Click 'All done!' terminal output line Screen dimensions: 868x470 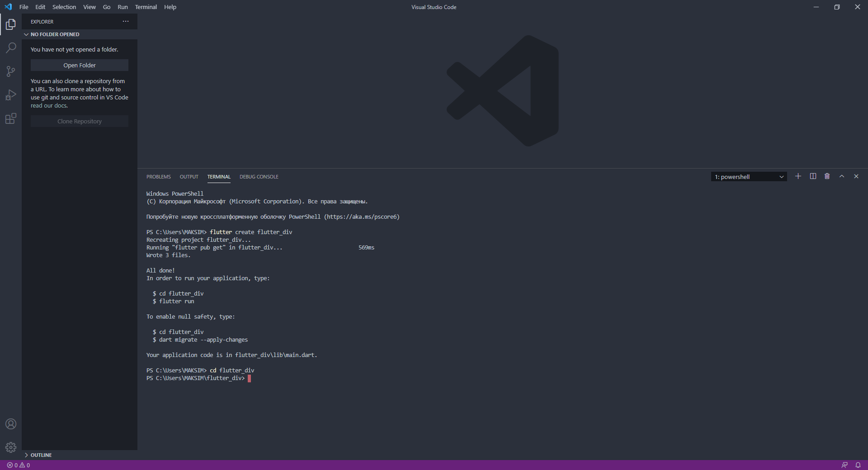point(160,271)
